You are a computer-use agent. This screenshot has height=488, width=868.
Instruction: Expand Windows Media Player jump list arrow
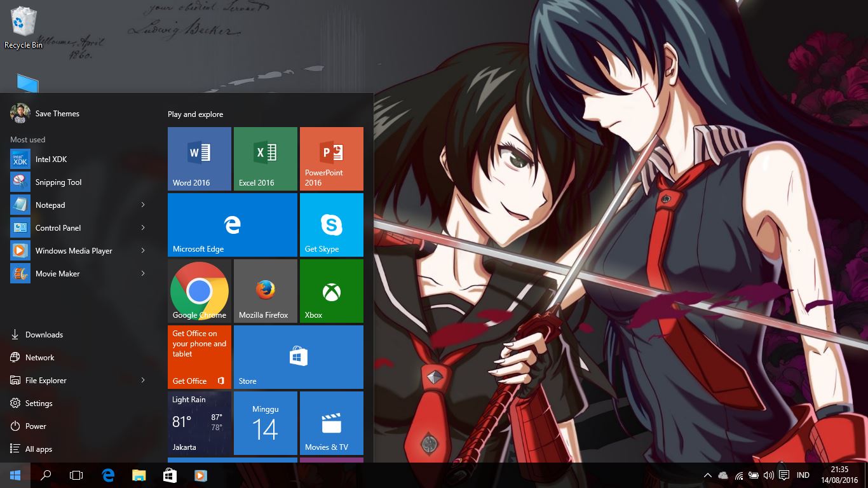click(x=143, y=250)
